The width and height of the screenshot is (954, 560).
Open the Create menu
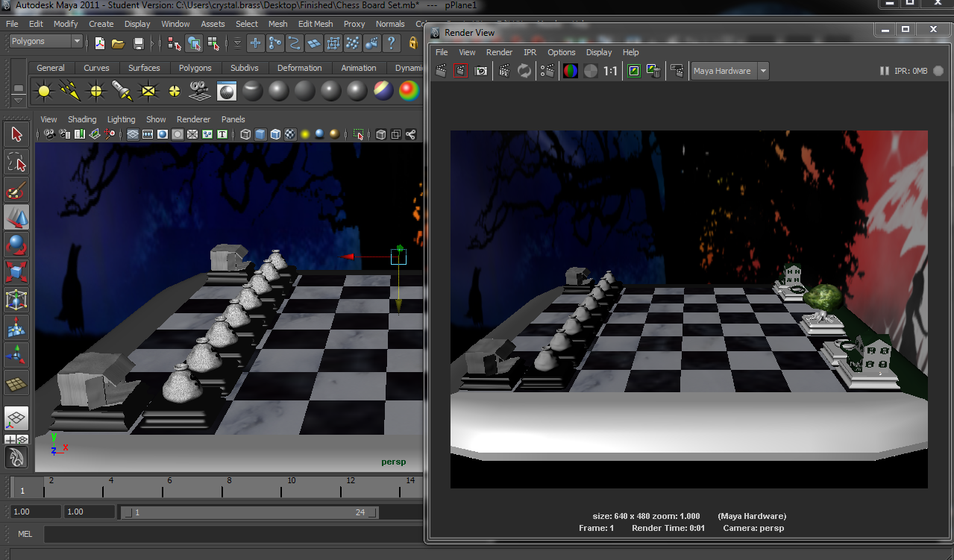point(101,24)
